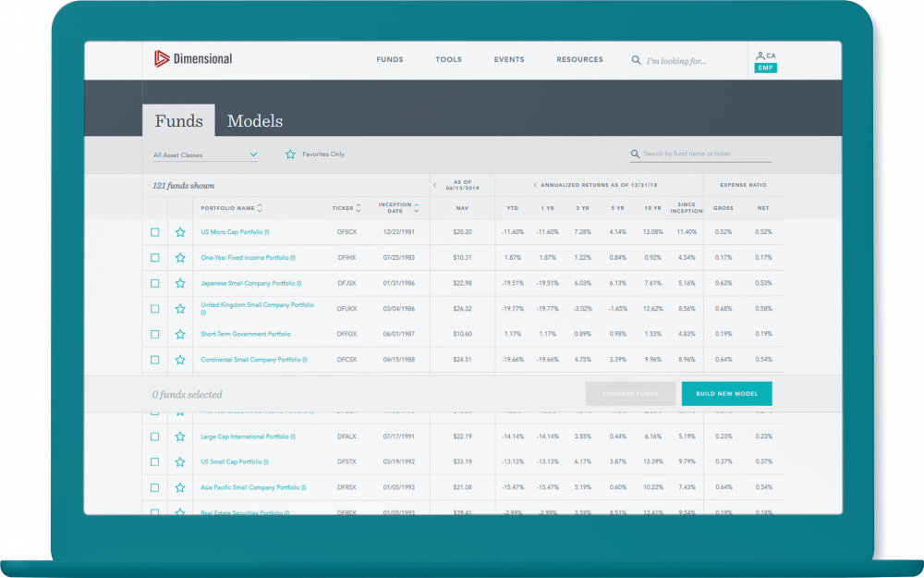Favorite the US Micro Cap Portfolio star
The image size is (924, 578).
(180, 232)
